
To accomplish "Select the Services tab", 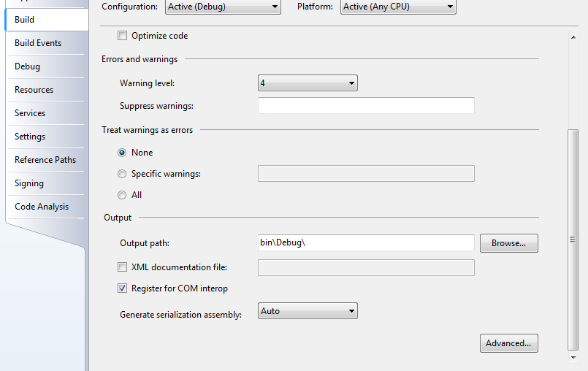I will click(x=47, y=113).
